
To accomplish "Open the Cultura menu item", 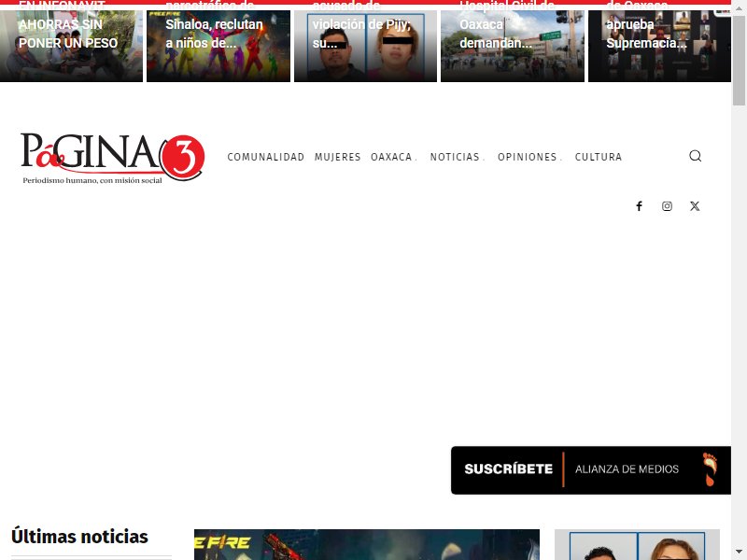I will 599,157.
